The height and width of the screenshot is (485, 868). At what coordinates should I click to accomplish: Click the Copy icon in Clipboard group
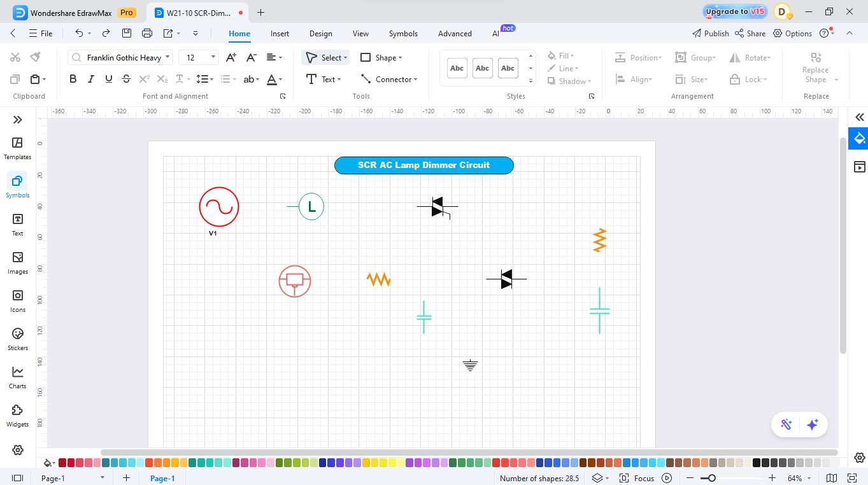point(15,79)
